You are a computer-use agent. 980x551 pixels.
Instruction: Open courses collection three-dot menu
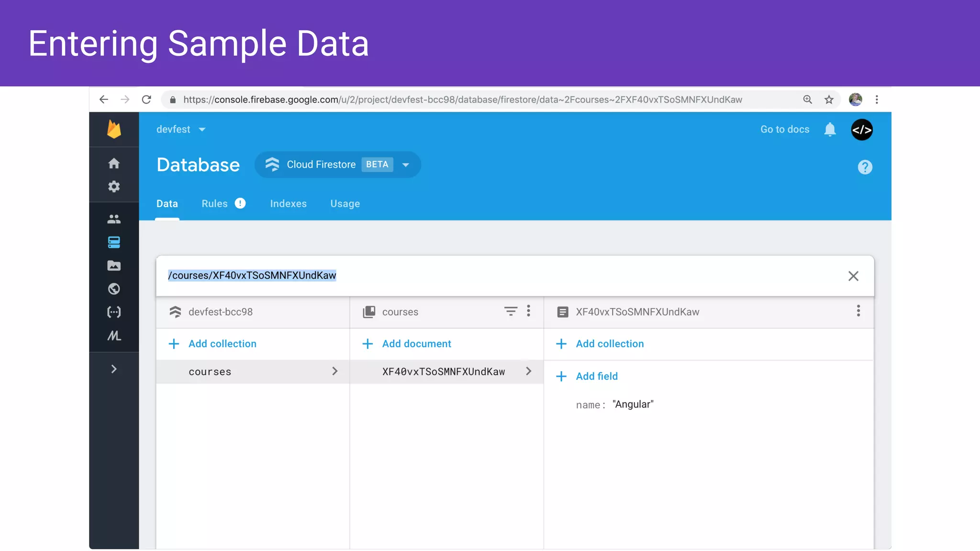point(528,311)
